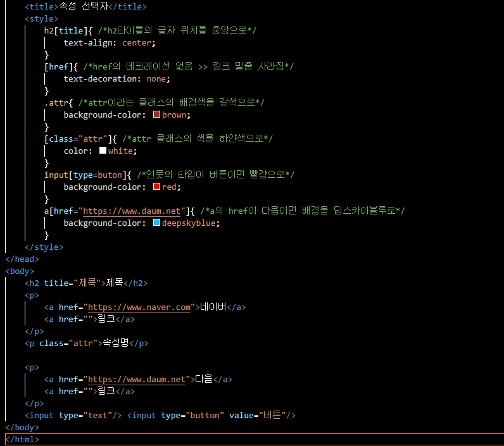Click the comment about 배경색을 갈색으로
The image size is (504, 446).
click(x=172, y=102)
